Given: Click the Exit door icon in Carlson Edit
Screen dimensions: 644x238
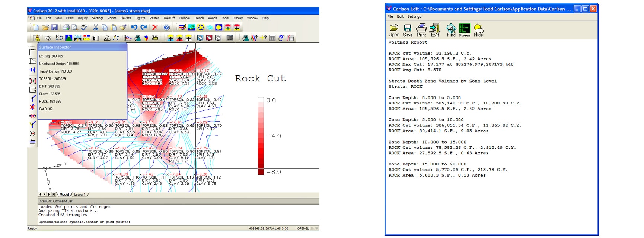Looking at the screenshot, I should (x=434, y=30).
